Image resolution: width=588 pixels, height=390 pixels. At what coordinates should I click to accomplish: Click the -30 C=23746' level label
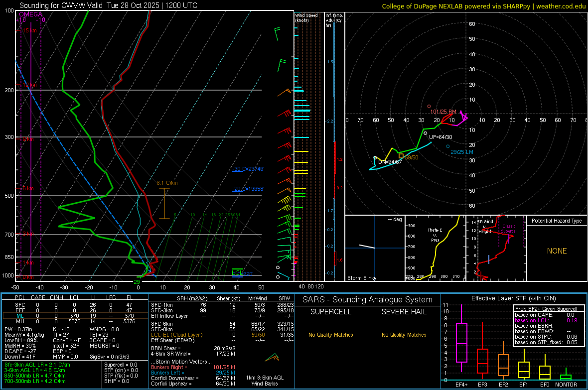click(248, 169)
